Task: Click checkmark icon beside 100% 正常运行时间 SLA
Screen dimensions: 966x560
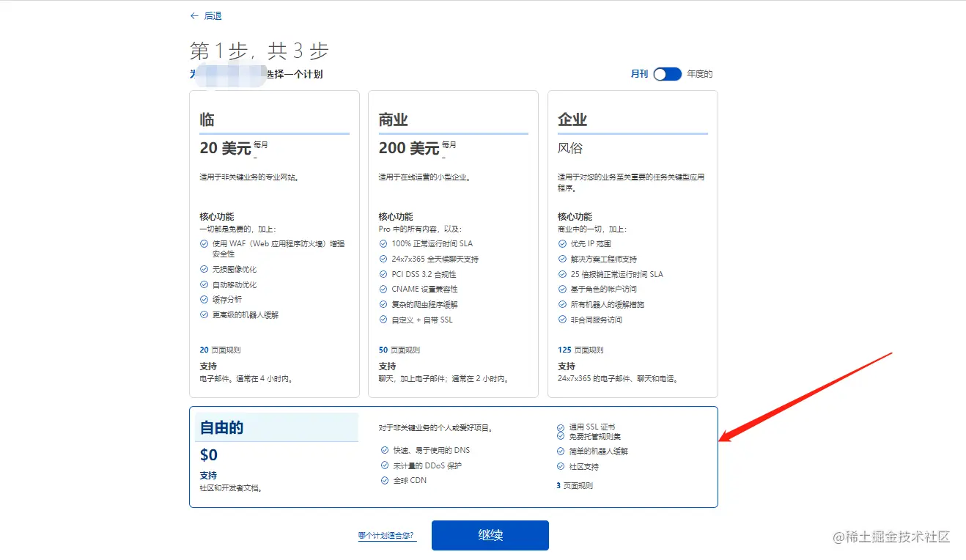Action: click(383, 243)
